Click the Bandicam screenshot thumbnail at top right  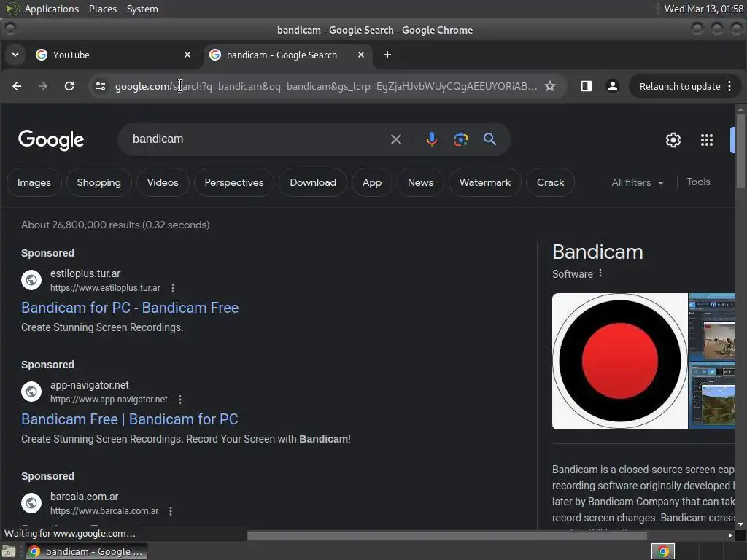[x=712, y=327]
